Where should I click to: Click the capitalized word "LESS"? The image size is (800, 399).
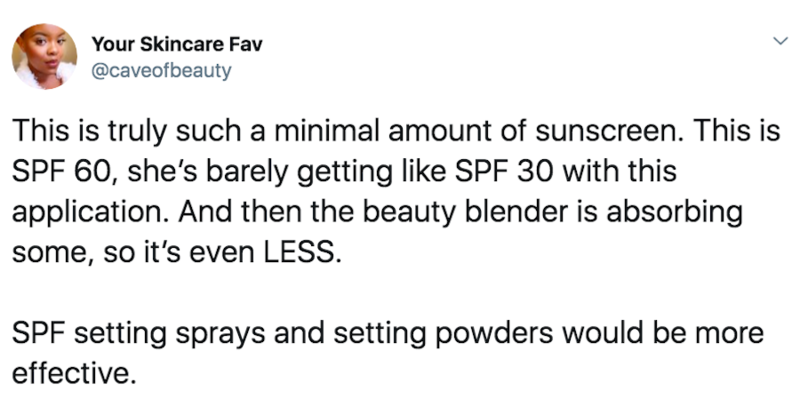pos(302,252)
